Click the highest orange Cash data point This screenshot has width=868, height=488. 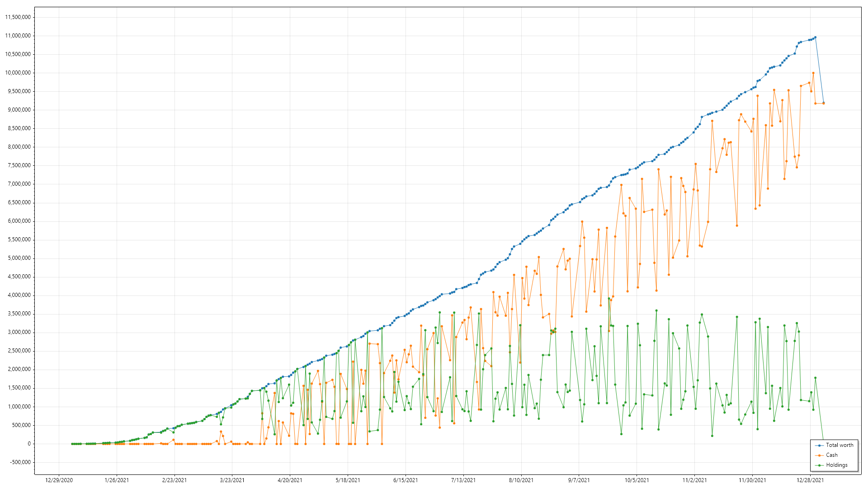813,73
